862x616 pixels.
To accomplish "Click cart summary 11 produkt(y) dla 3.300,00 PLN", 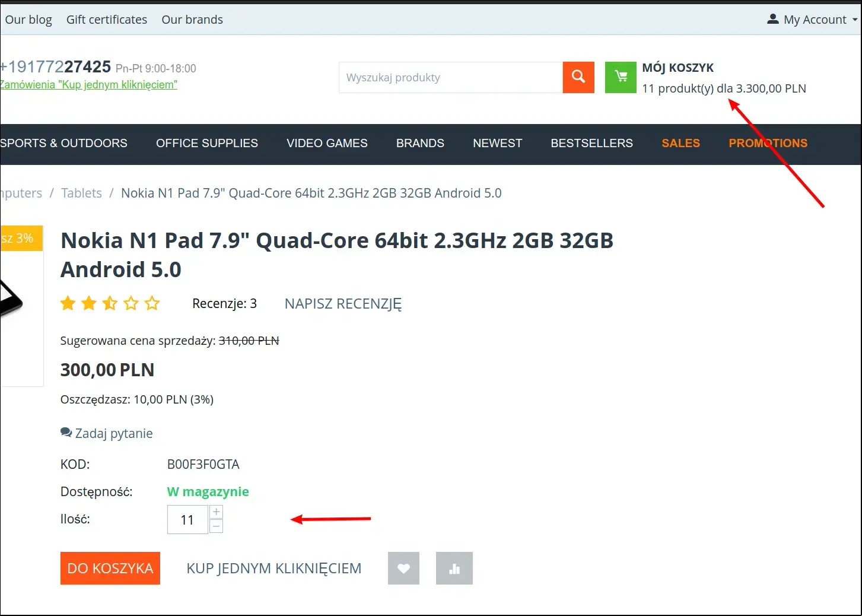I will tap(724, 88).
